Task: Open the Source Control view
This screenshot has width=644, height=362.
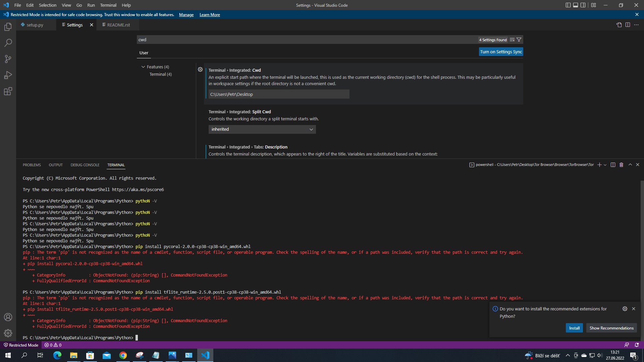Action: pyautogui.click(x=8, y=59)
